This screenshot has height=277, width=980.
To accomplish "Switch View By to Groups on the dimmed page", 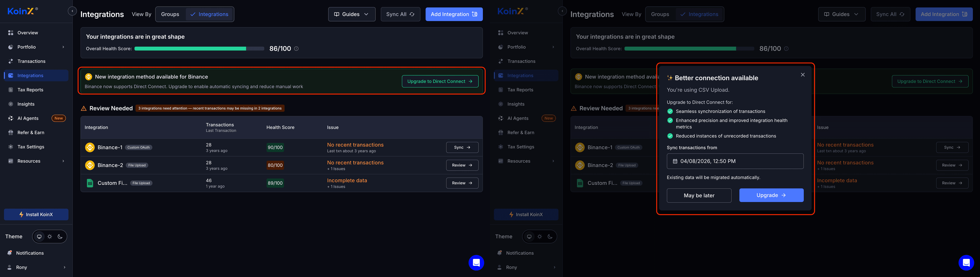I will tap(660, 14).
